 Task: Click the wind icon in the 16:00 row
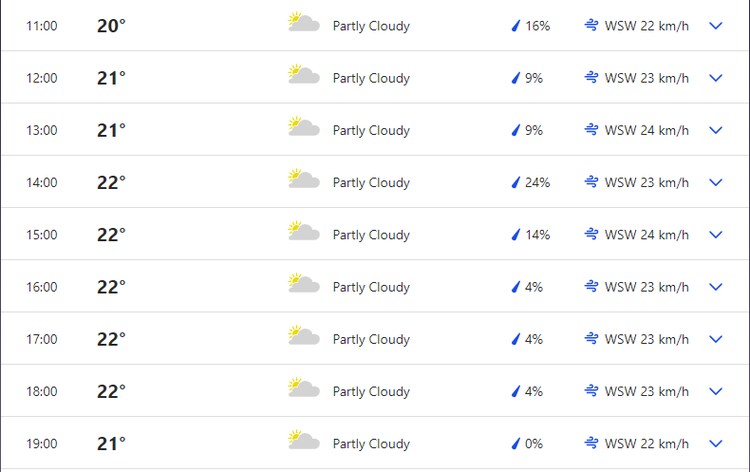(592, 286)
